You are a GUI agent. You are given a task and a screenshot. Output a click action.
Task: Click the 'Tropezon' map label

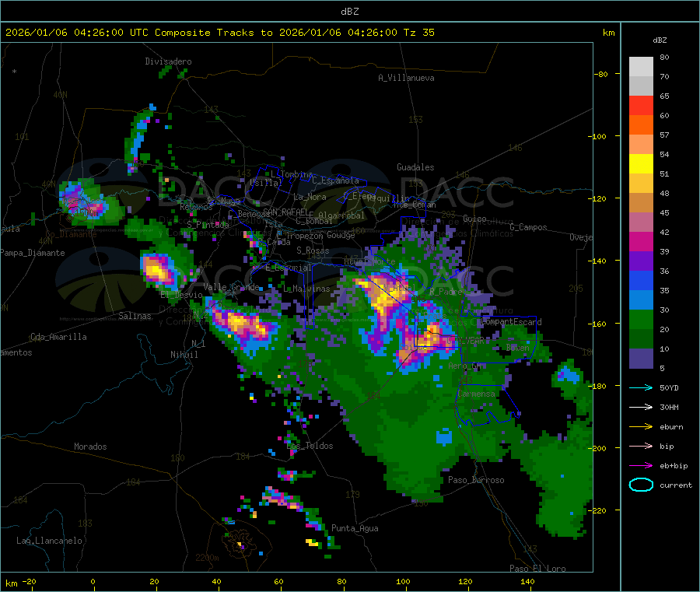coord(304,236)
